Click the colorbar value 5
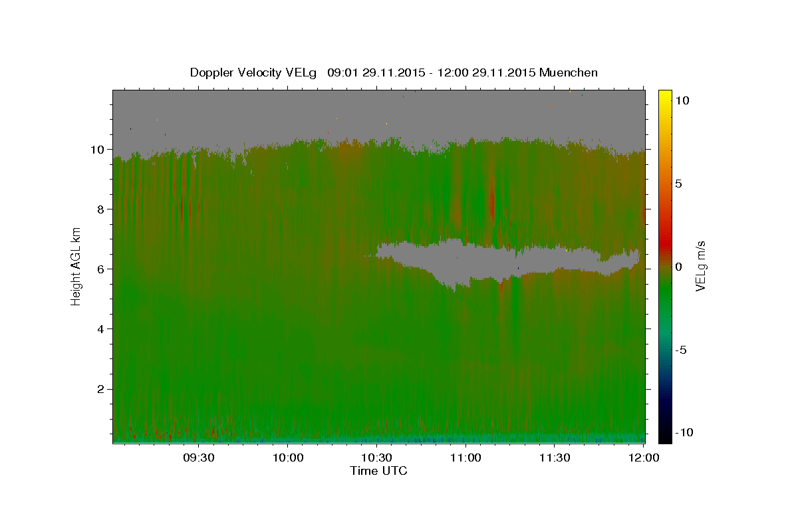 (x=680, y=183)
